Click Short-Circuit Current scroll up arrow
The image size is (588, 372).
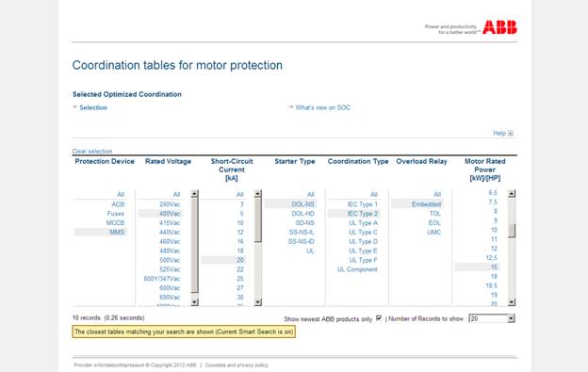tap(257, 194)
